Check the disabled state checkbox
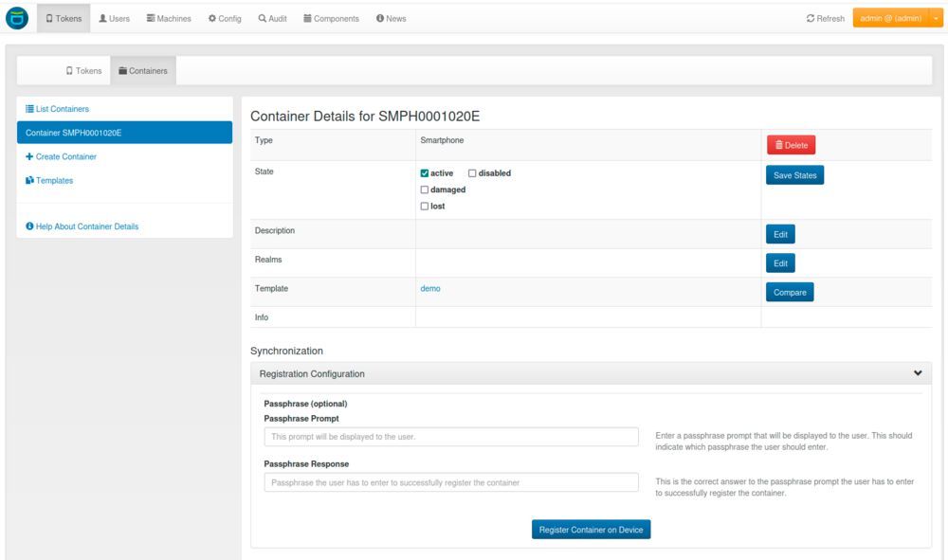This screenshot has height=560, width=948. point(472,173)
